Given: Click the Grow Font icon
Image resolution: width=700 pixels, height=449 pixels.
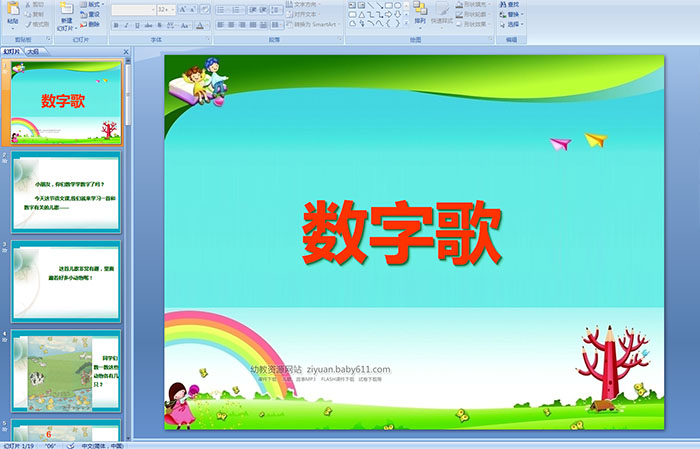Looking at the screenshot, I should (x=183, y=10).
